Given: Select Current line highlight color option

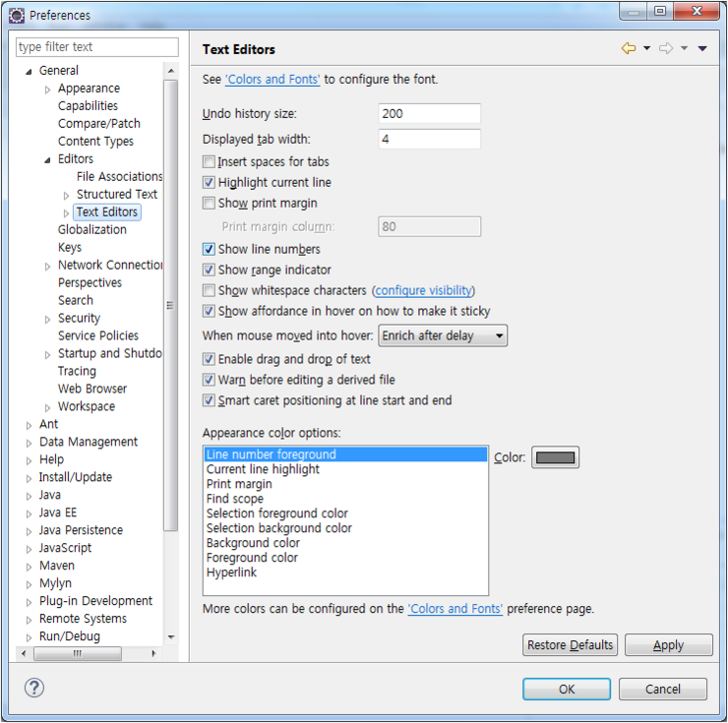Looking at the screenshot, I should point(346,469).
